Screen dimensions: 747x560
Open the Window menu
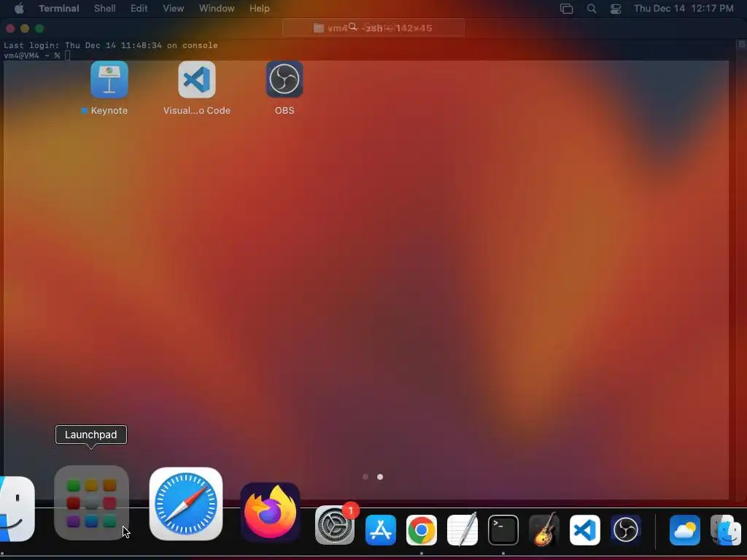click(217, 9)
